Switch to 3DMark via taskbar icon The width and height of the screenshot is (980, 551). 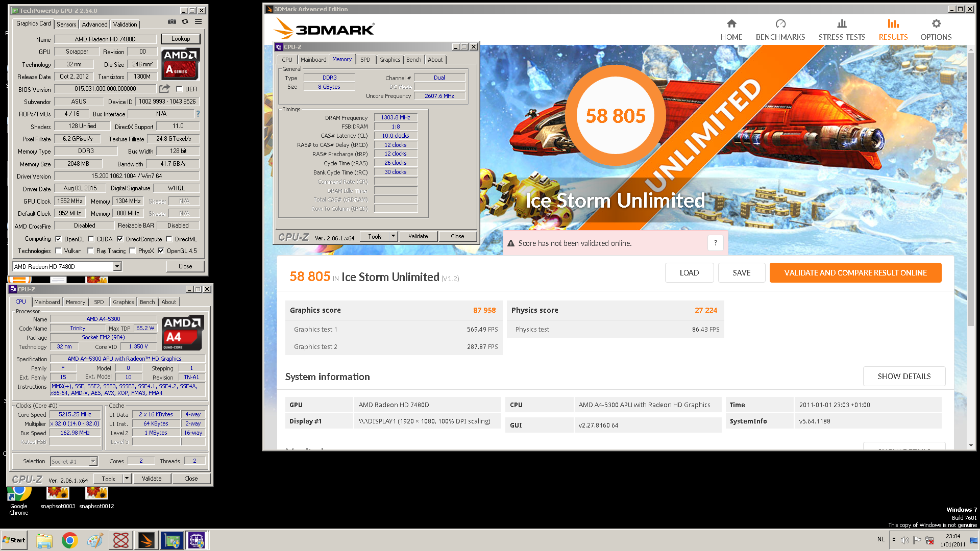(x=146, y=540)
